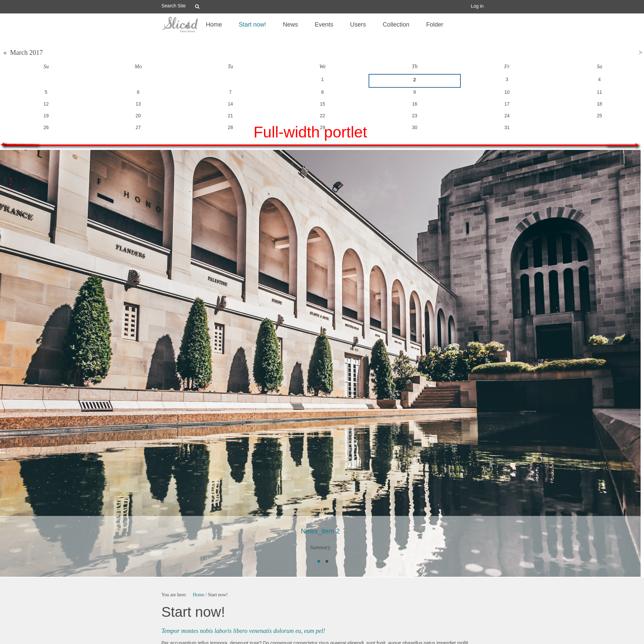Screen dimensions: 644x644
Task: Select the second carousel slide dot
Action: click(327, 561)
